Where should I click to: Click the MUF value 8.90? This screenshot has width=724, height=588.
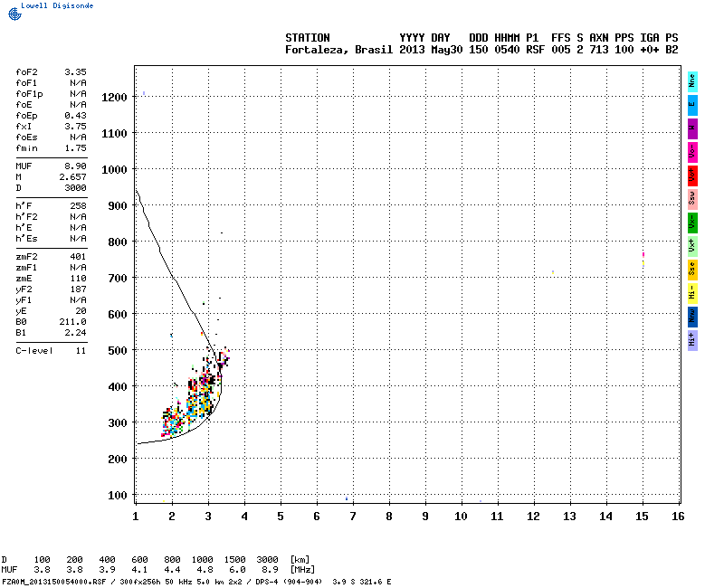point(75,166)
